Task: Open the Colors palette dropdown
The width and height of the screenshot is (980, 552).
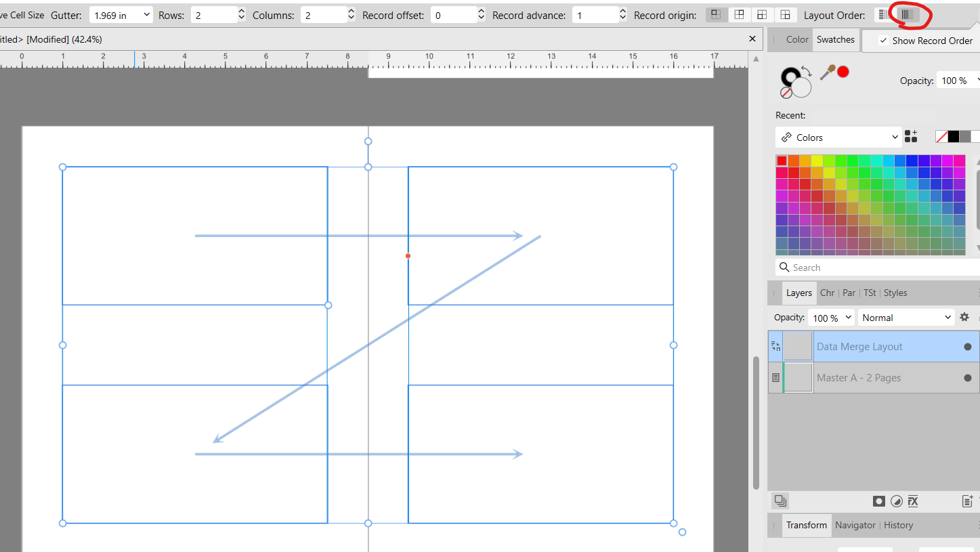Action: click(x=838, y=137)
